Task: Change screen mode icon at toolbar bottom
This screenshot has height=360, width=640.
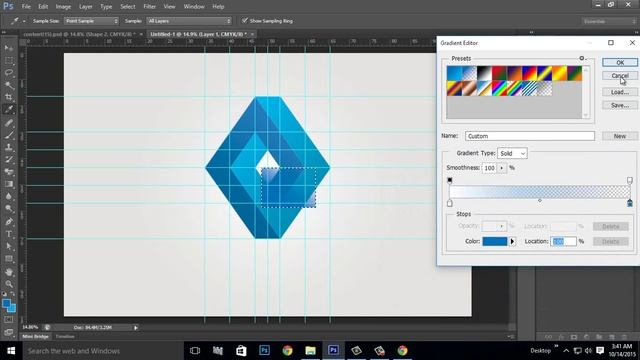Action: 9,332
